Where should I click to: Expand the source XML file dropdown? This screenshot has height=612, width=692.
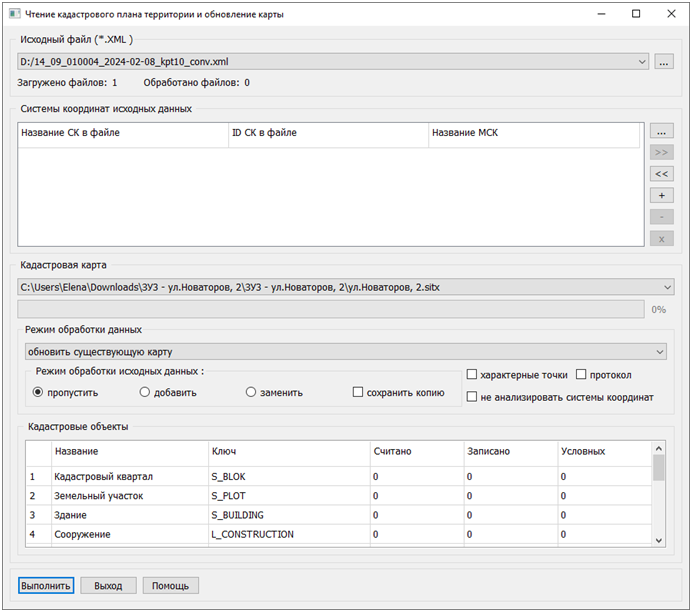(x=642, y=62)
